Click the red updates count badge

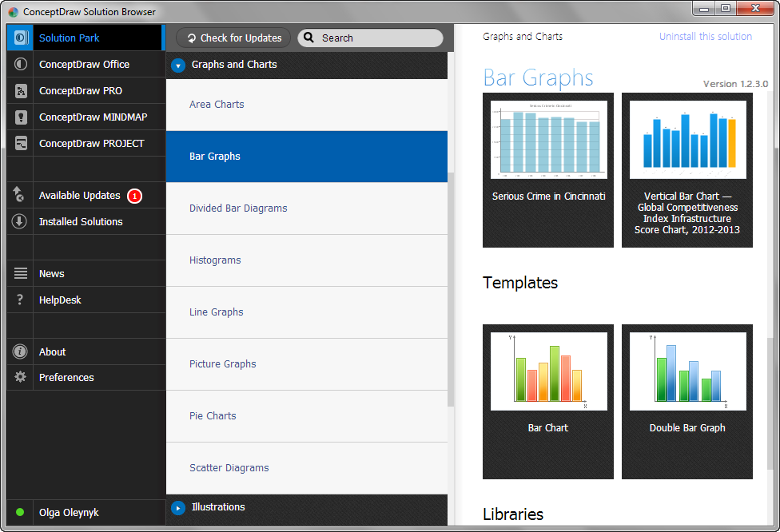pyautogui.click(x=134, y=196)
